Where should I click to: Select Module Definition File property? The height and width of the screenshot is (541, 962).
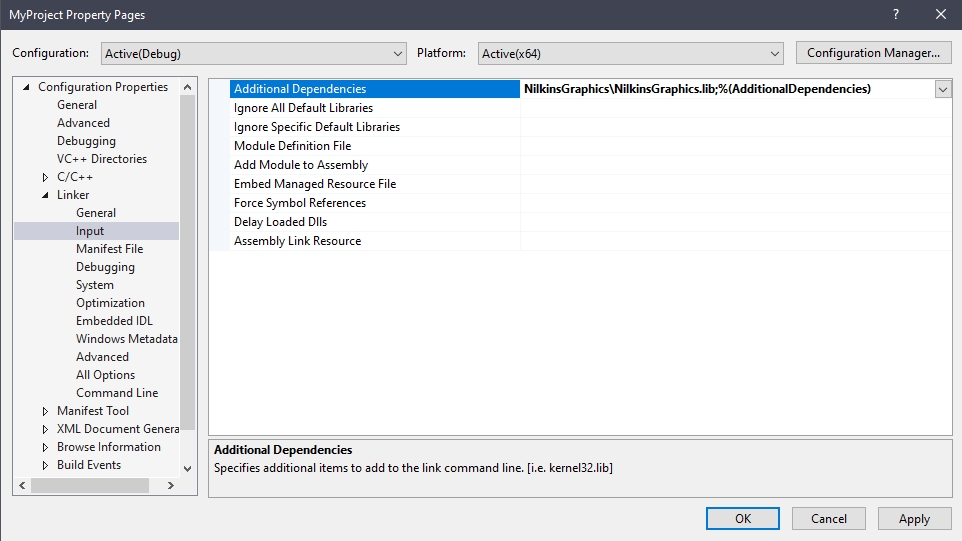[x=375, y=146]
